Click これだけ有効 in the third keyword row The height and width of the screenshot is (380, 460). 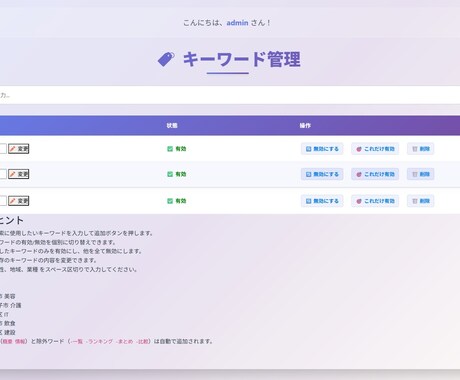[375, 201]
